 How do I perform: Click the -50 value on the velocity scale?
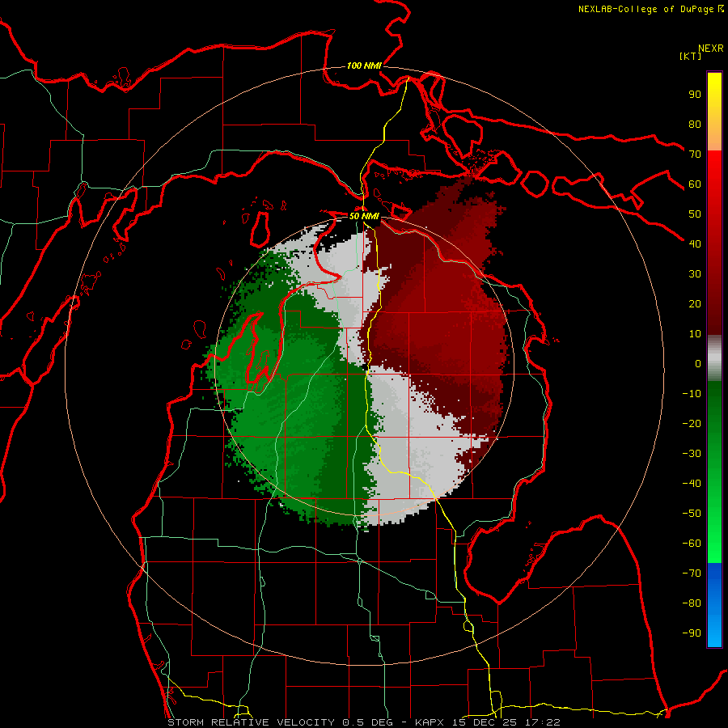click(692, 514)
